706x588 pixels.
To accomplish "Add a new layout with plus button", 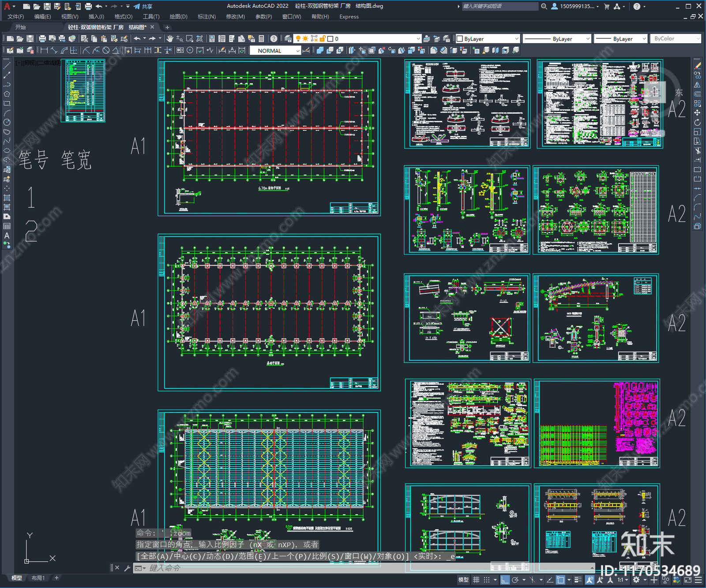I will click(x=56, y=578).
